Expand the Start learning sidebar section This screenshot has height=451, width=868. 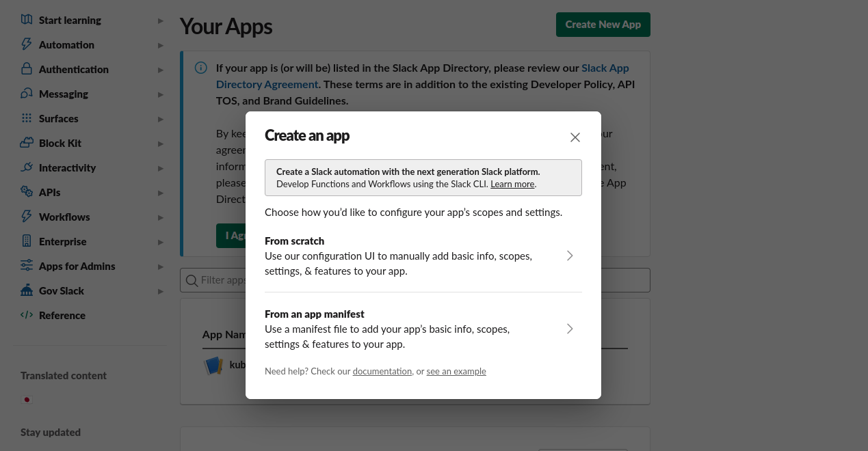(160, 20)
